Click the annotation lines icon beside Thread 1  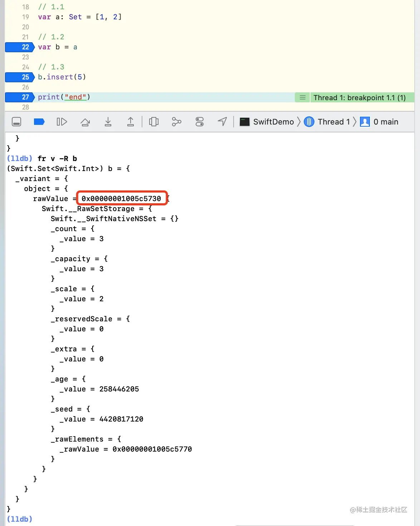[303, 98]
